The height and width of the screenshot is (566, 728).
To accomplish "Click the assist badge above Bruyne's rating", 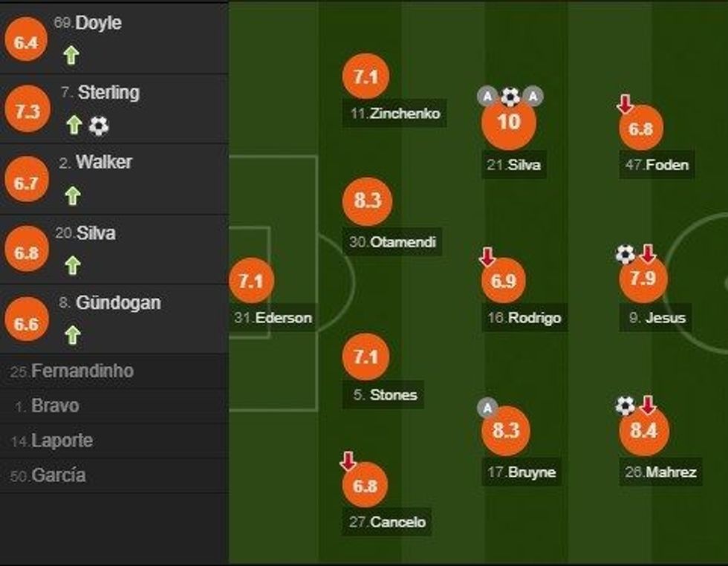I will pos(487,407).
